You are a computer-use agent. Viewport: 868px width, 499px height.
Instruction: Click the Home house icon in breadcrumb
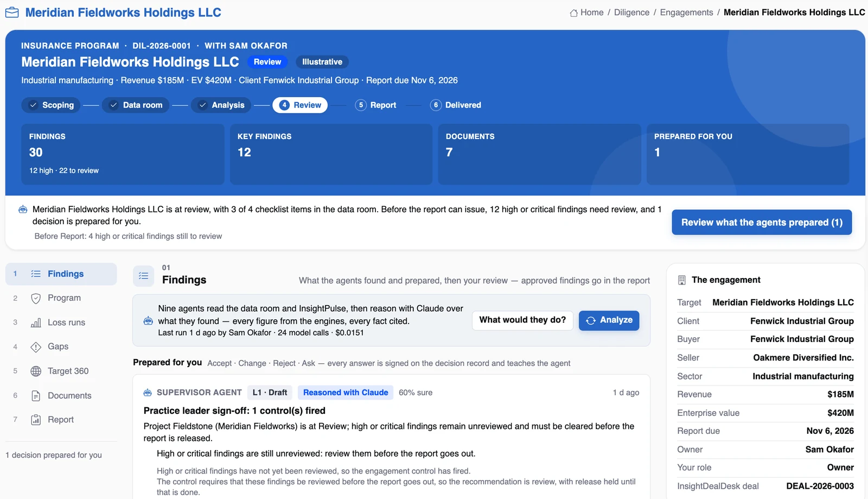coord(573,12)
